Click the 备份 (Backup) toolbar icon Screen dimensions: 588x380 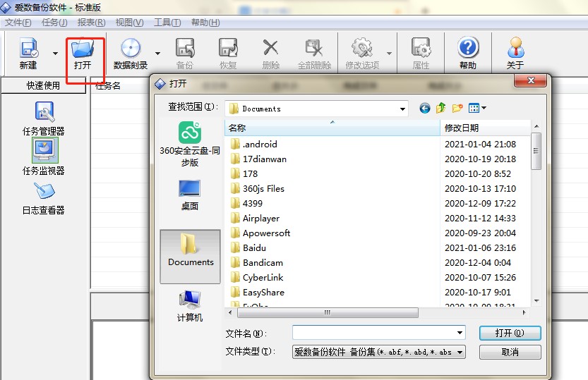[x=185, y=48]
